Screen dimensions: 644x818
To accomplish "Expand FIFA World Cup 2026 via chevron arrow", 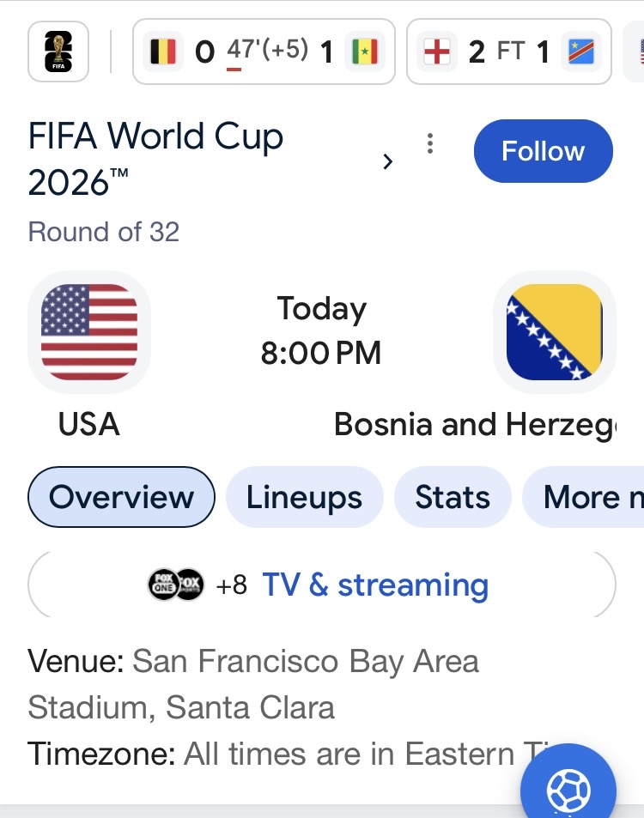I will pyautogui.click(x=387, y=161).
